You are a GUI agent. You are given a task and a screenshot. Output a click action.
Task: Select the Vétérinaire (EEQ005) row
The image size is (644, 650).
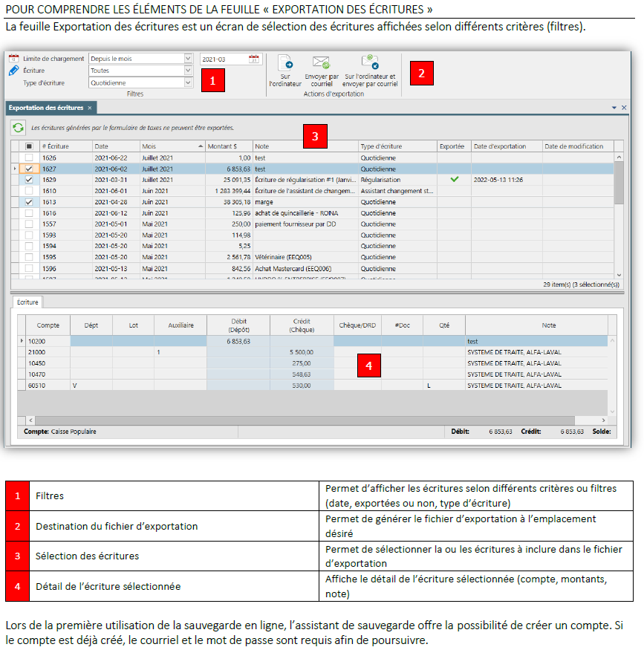pyautogui.click(x=313, y=257)
